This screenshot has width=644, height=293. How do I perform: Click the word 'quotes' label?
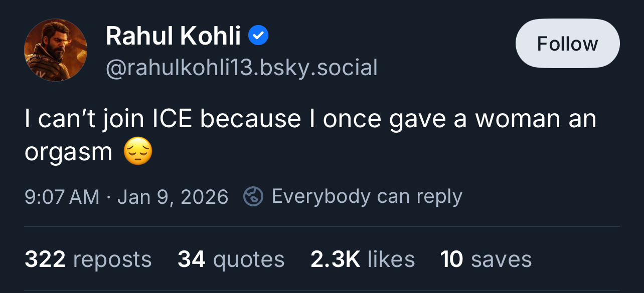click(x=248, y=259)
